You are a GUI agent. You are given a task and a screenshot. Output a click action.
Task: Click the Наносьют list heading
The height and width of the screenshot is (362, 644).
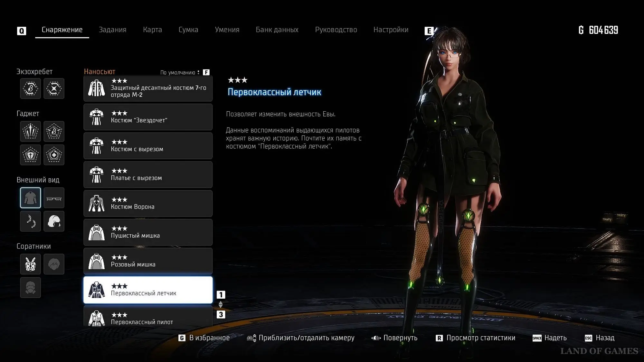click(x=99, y=71)
